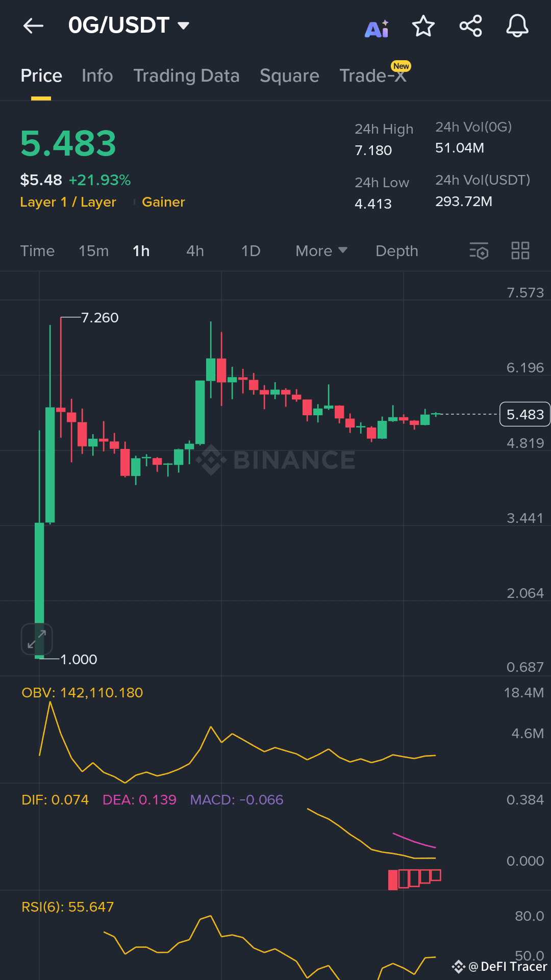Switch chart to 15m interval
551x980 pixels.
93,251
